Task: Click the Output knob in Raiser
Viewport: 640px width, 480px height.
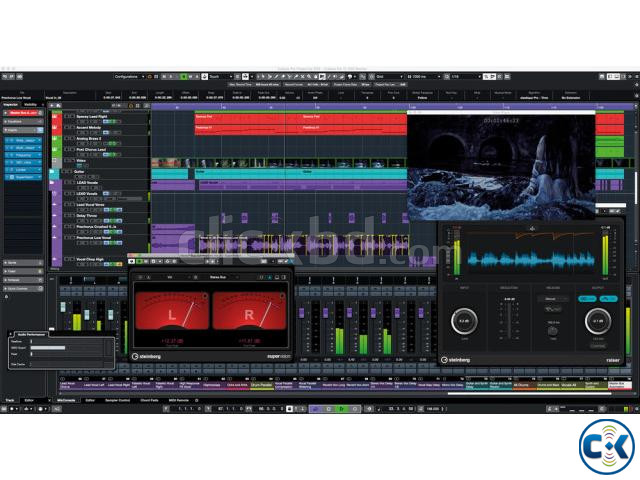Action: coord(598,321)
